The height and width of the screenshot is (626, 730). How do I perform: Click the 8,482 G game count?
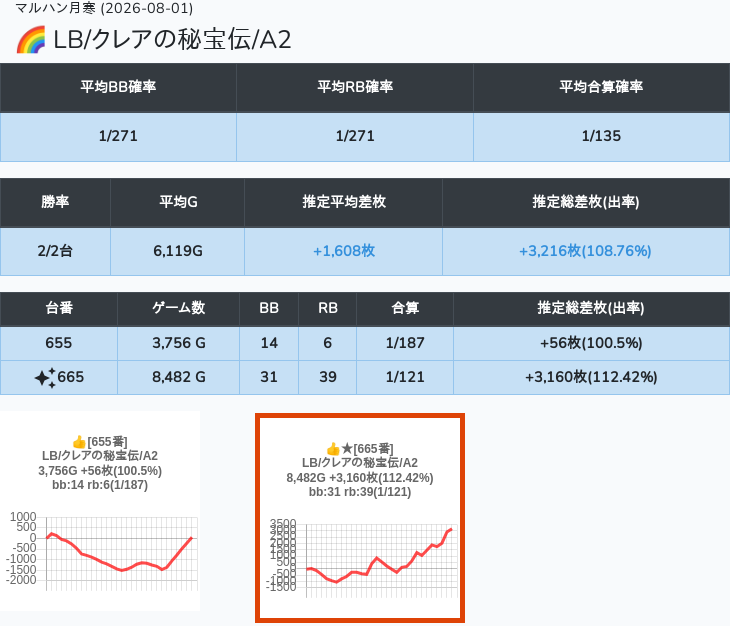point(178,377)
